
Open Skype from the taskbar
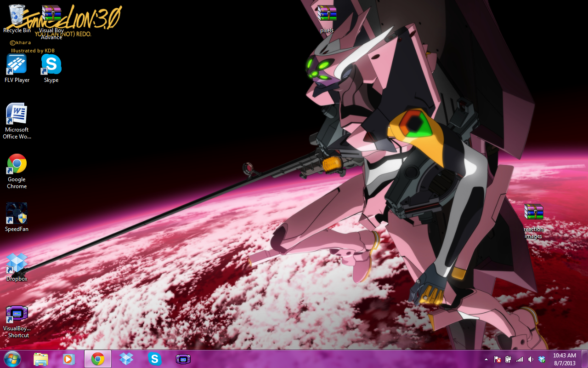[x=155, y=359]
